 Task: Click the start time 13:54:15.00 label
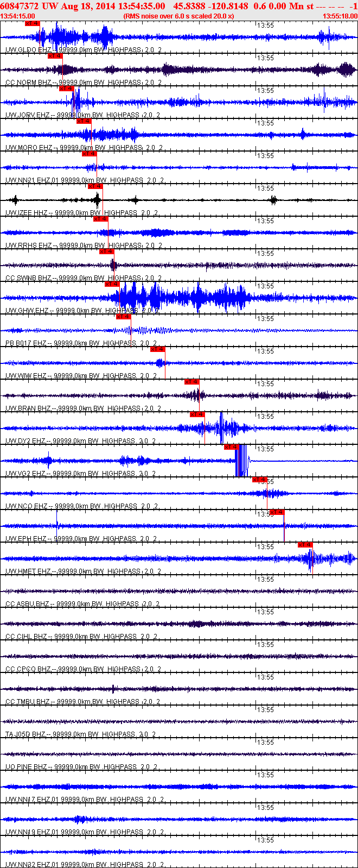coord(17,16)
